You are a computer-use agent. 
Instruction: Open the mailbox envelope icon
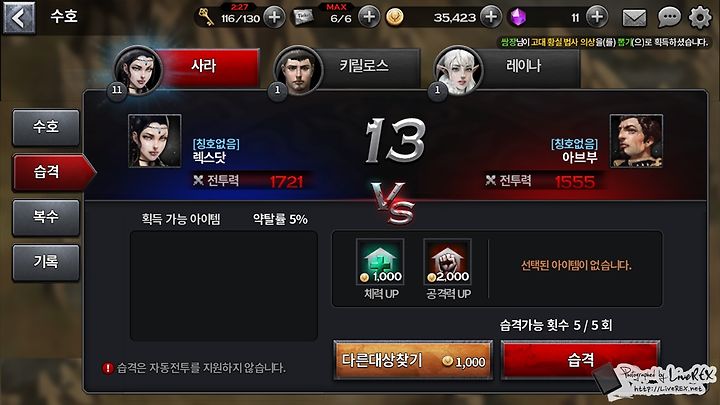click(634, 18)
